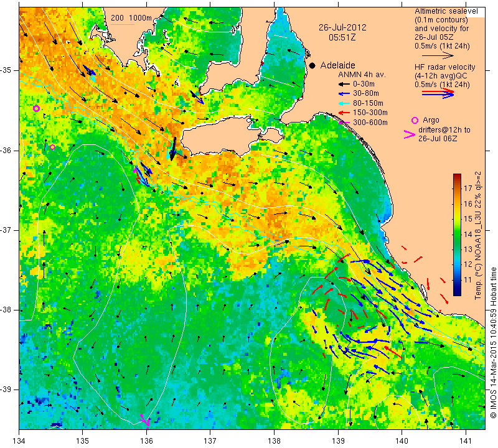Click the colorbar tick label '11'
This screenshot has height=448, width=498.
(468, 280)
